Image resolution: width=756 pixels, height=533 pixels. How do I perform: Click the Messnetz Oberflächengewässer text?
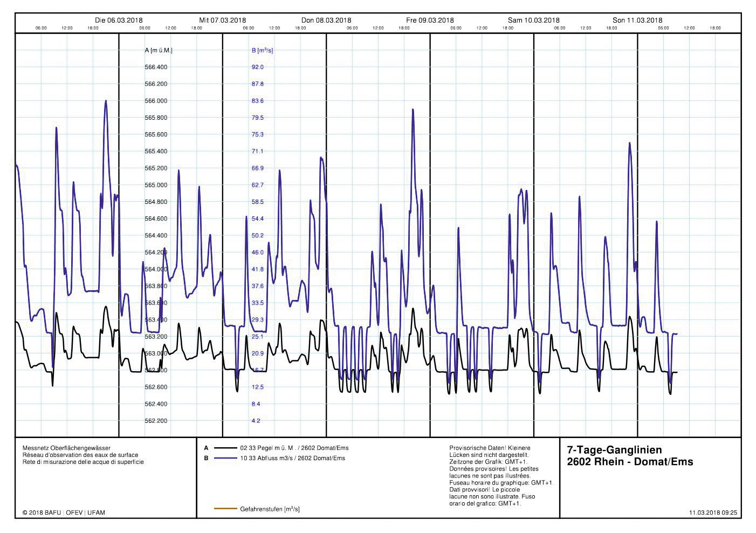click(x=66, y=448)
